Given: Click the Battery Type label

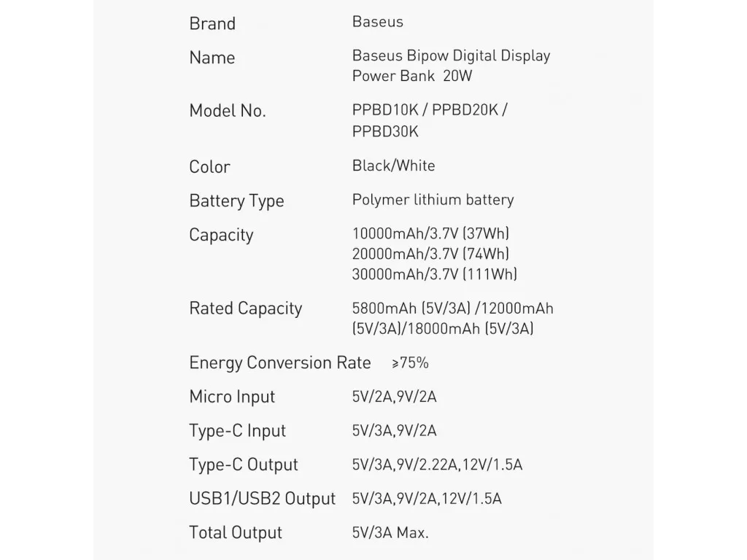Looking at the screenshot, I should [236, 201].
